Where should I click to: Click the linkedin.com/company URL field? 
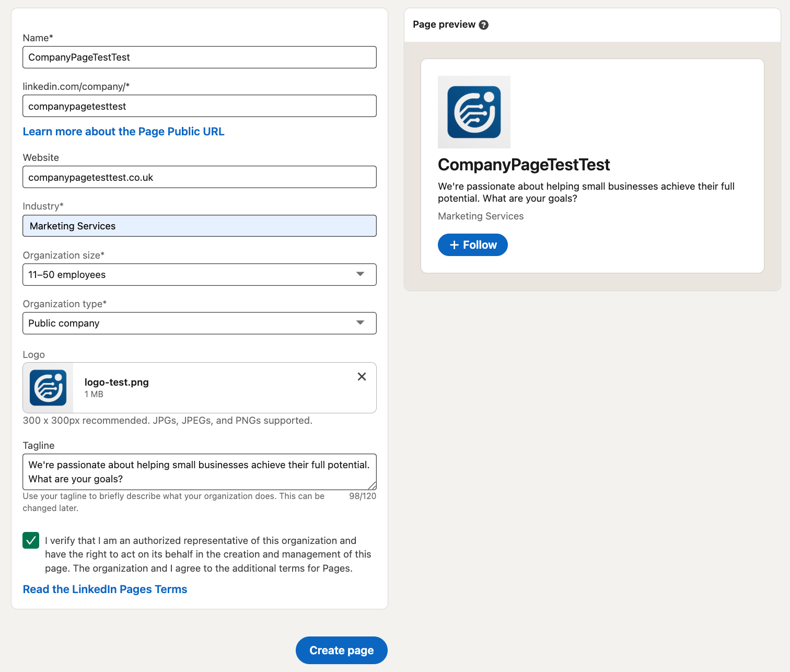[200, 106]
